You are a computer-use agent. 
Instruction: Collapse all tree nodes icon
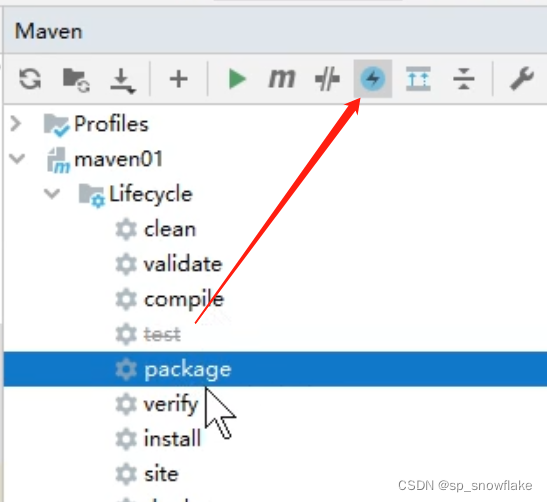coord(464,79)
